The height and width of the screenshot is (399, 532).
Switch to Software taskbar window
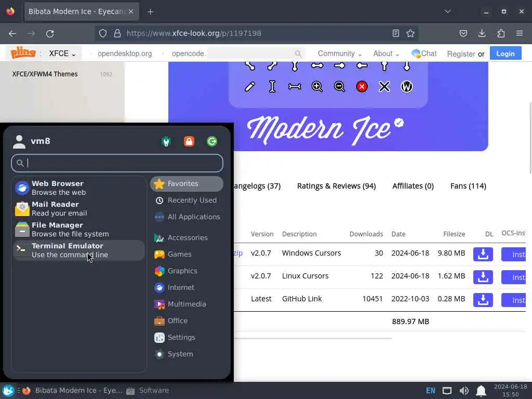[x=148, y=391]
